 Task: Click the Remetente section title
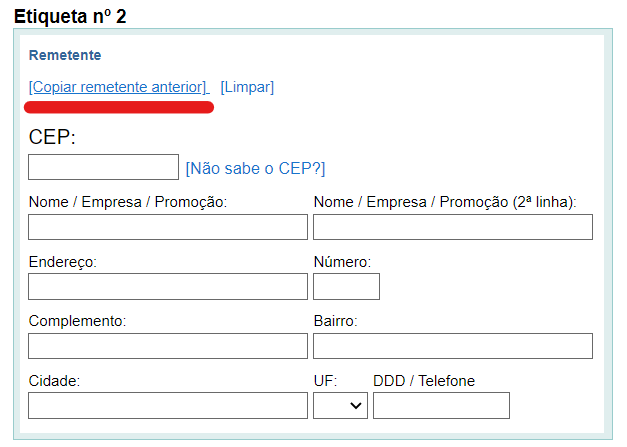click(x=65, y=55)
